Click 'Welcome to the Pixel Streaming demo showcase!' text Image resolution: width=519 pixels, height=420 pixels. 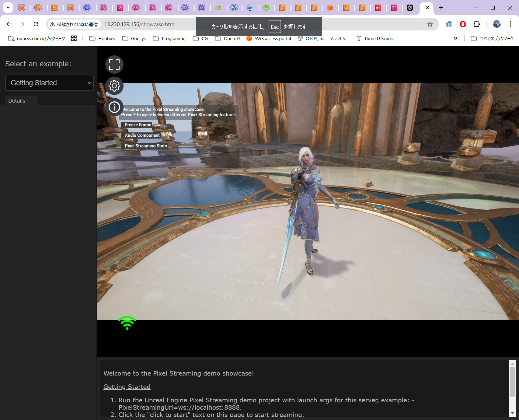179,373
